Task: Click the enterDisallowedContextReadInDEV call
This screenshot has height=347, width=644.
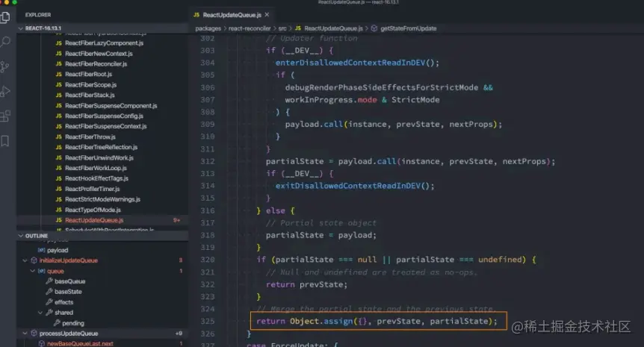Action: [357, 63]
